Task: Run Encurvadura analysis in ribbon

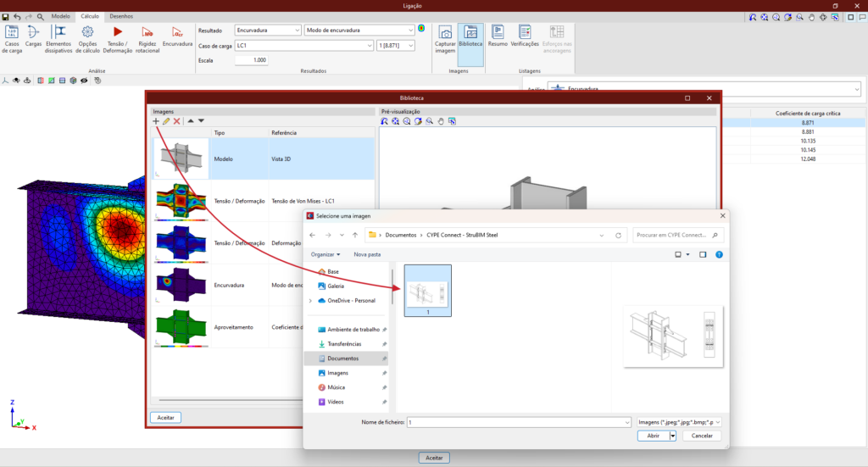Action: 177,36
